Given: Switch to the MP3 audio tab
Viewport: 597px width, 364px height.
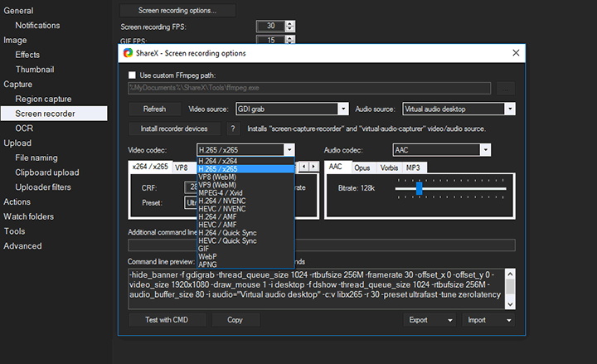Looking at the screenshot, I should [412, 167].
